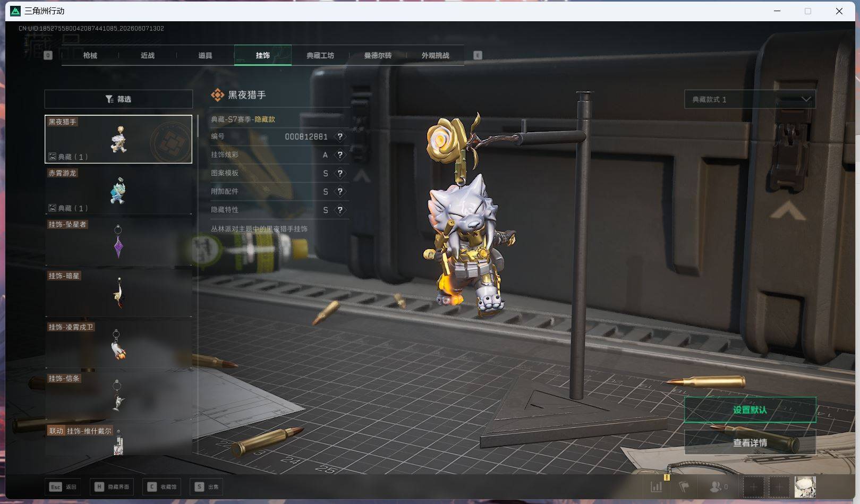Click the Esc 返回 button
This screenshot has height=504, width=860.
(63, 486)
